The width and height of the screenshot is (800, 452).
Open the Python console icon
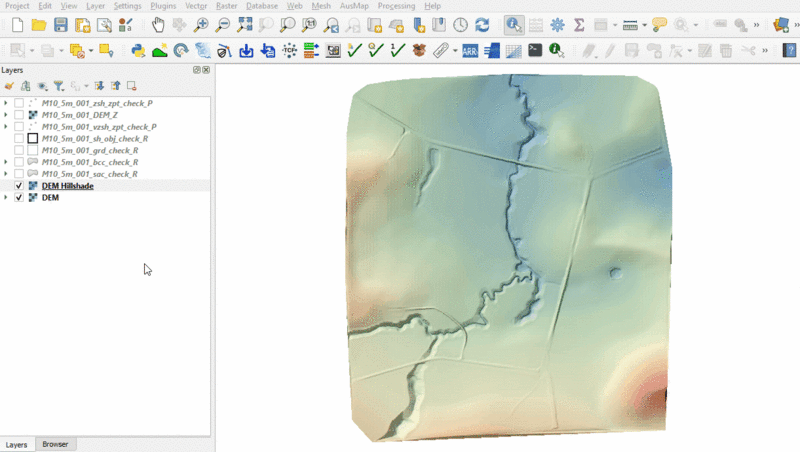coord(138,50)
